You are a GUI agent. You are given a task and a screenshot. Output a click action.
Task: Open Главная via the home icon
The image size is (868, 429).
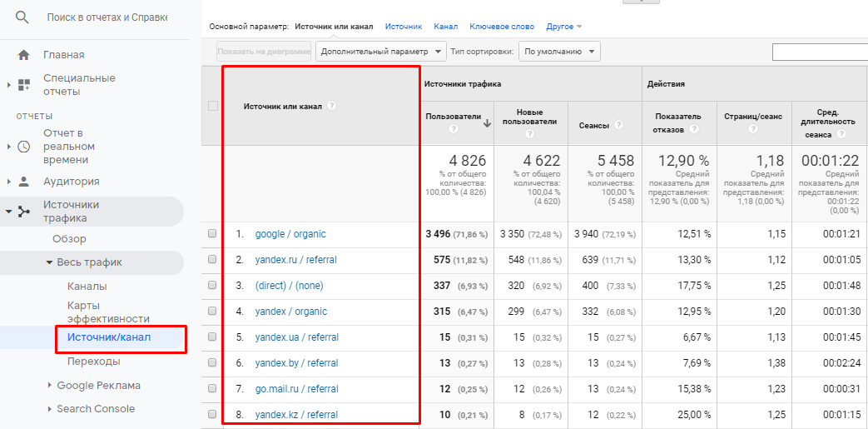click(23, 55)
